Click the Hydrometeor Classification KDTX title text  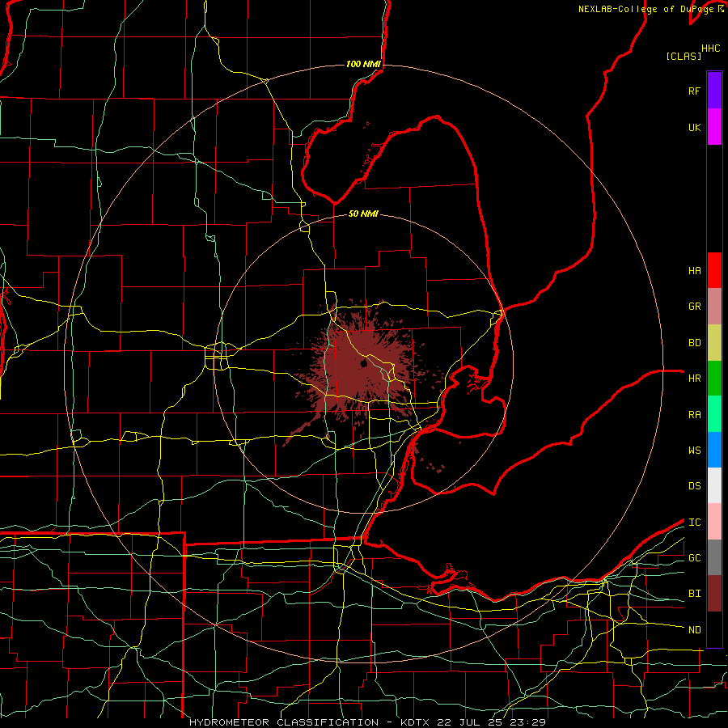(367, 722)
